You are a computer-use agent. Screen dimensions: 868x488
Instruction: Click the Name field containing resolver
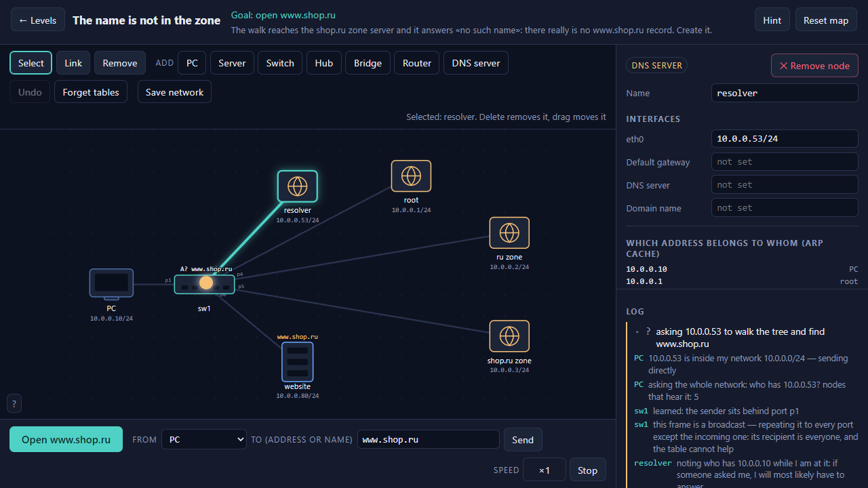(x=785, y=93)
